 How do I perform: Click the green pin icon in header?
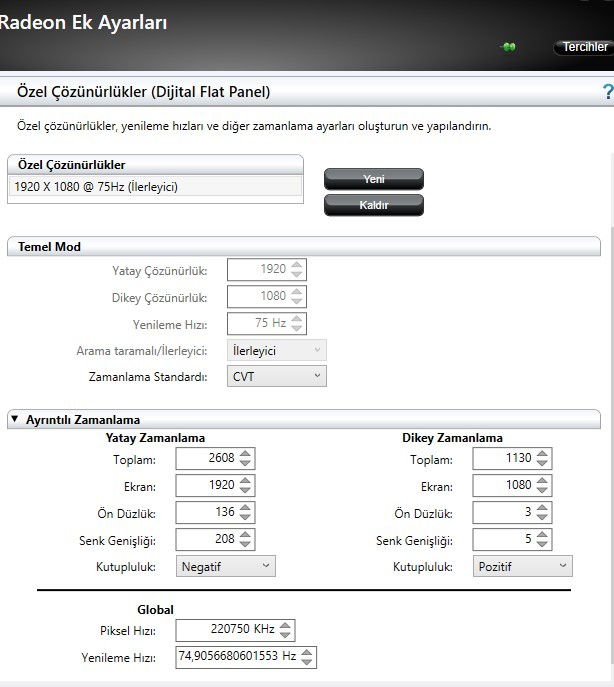[509, 46]
